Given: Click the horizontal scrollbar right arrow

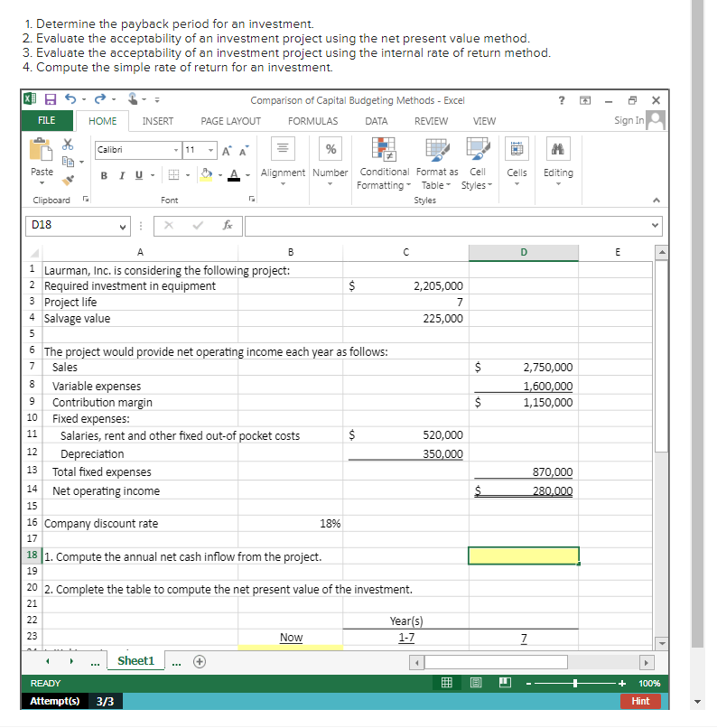Looking at the screenshot, I should point(646,663).
